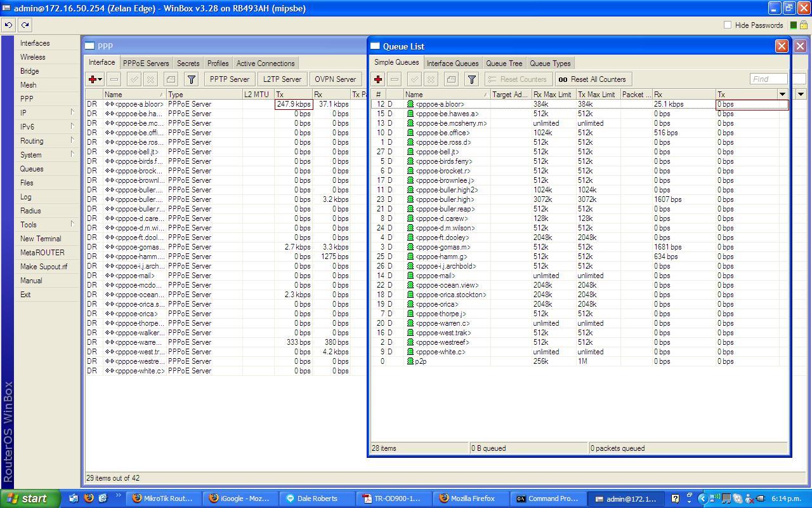Switch to Command Prompt in the taskbar
The width and height of the screenshot is (812, 508).
click(547, 498)
